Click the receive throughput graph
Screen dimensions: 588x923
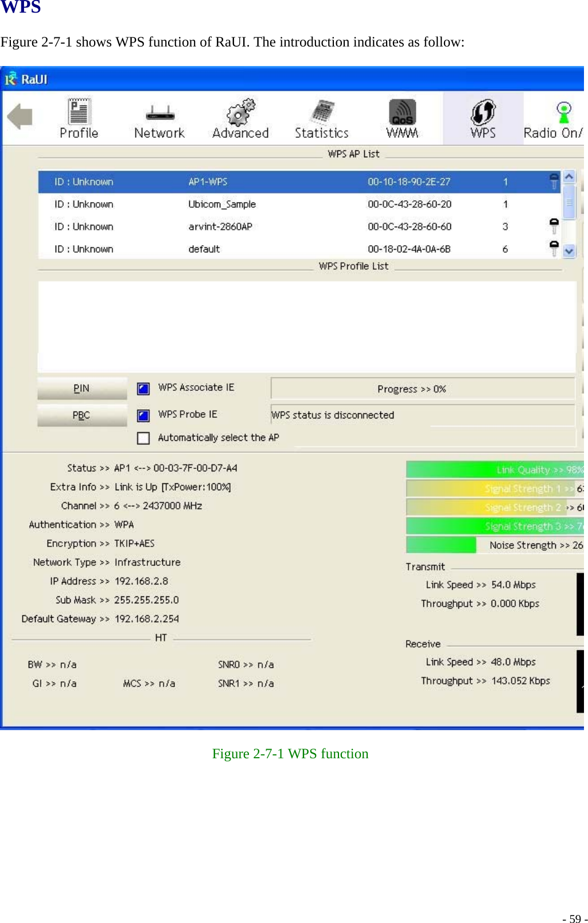[580, 681]
